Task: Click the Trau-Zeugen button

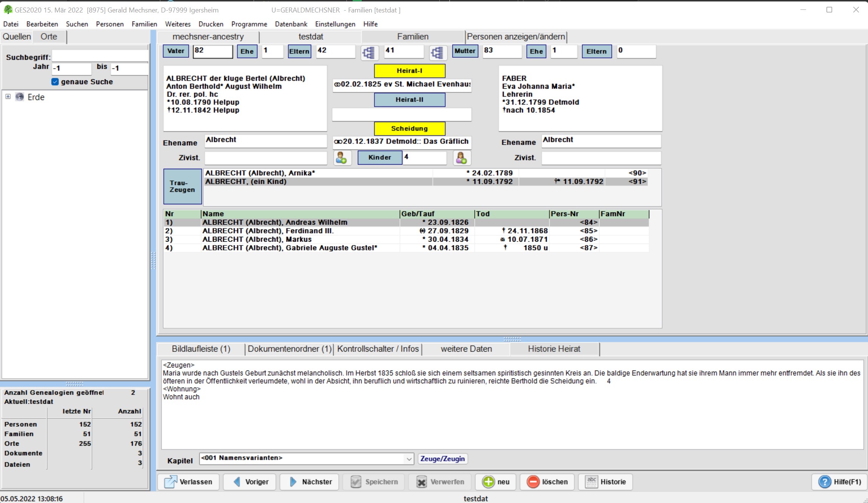Action: click(x=182, y=187)
